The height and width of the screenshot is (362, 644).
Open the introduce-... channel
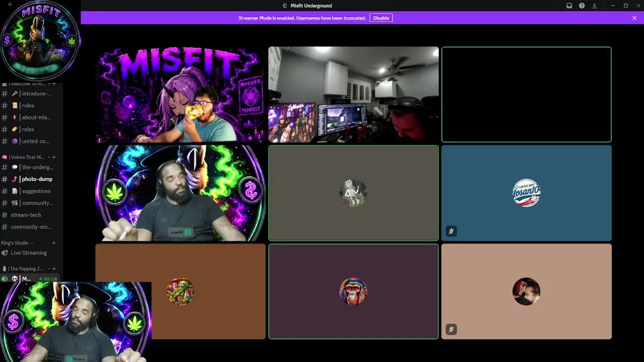tap(31, 94)
